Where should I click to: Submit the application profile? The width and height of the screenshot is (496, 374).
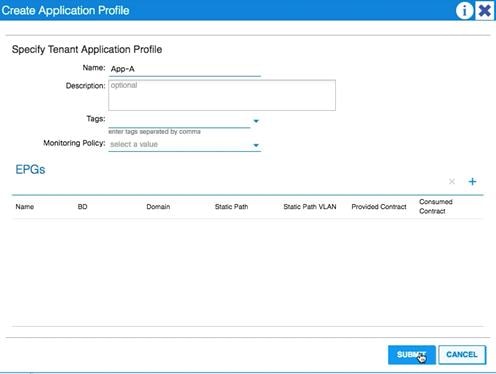(x=412, y=355)
